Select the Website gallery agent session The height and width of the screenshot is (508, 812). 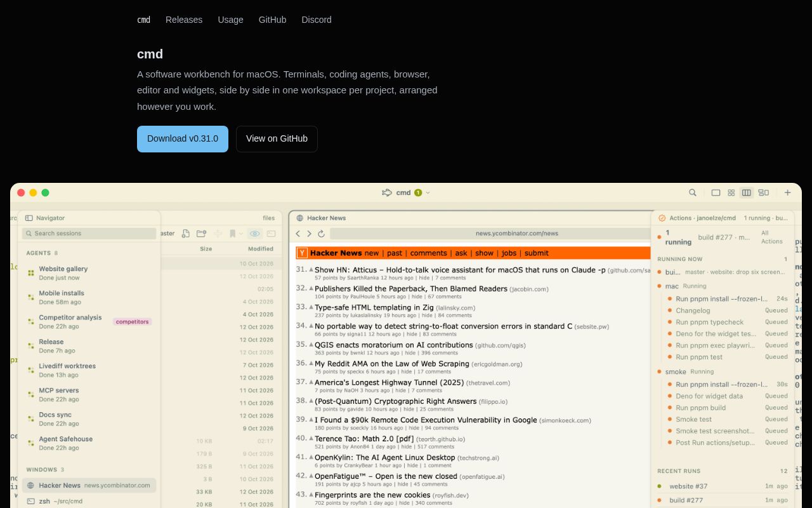[x=89, y=273]
